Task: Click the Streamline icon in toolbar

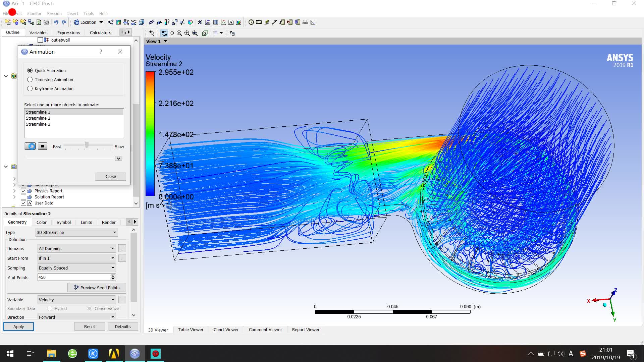Action: coord(126,22)
